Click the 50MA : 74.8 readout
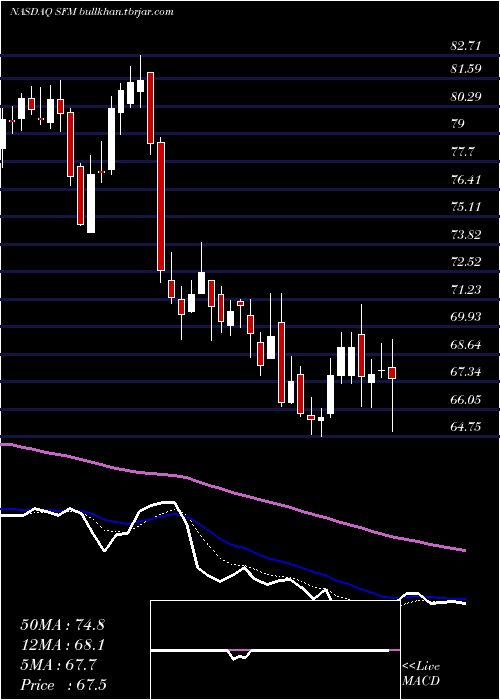 [63, 625]
